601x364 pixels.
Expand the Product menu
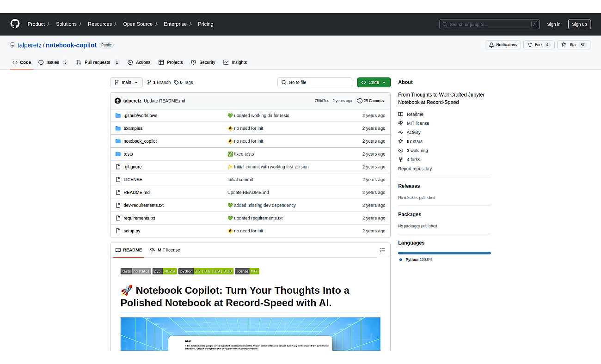(x=38, y=24)
